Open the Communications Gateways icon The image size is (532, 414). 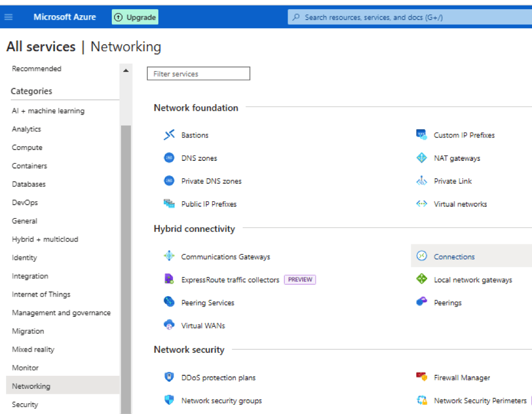[169, 256]
